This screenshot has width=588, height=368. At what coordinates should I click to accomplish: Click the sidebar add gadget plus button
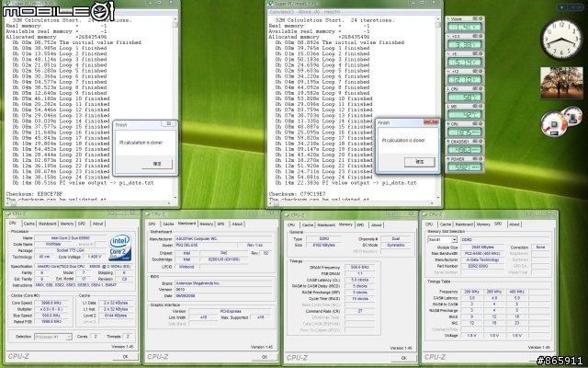point(561,7)
